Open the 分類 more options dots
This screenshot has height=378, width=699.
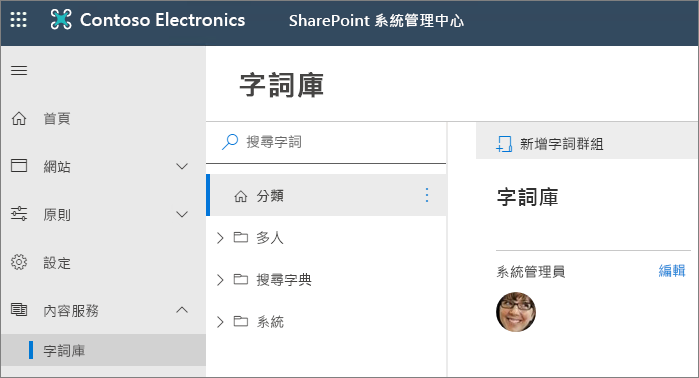pyautogui.click(x=427, y=195)
